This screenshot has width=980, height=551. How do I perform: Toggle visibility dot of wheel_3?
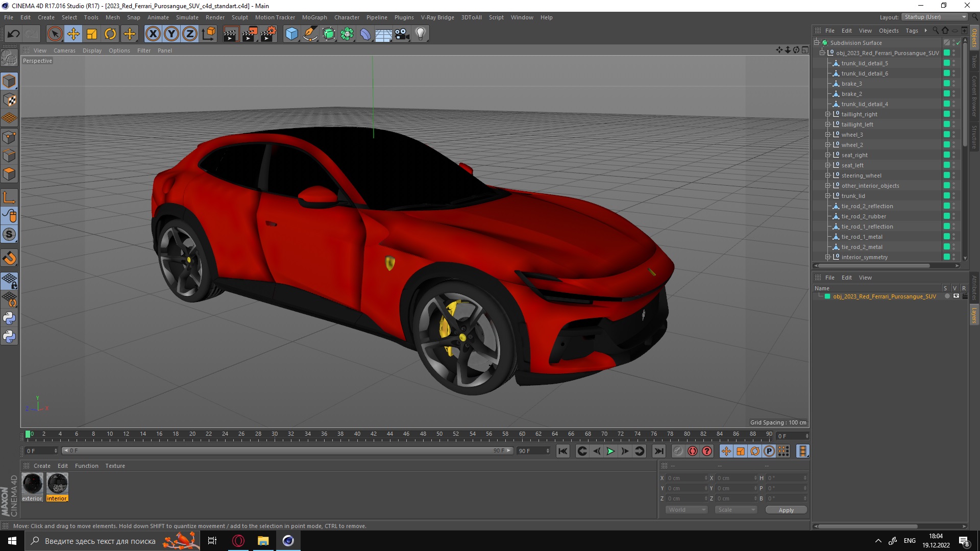pyautogui.click(x=953, y=133)
